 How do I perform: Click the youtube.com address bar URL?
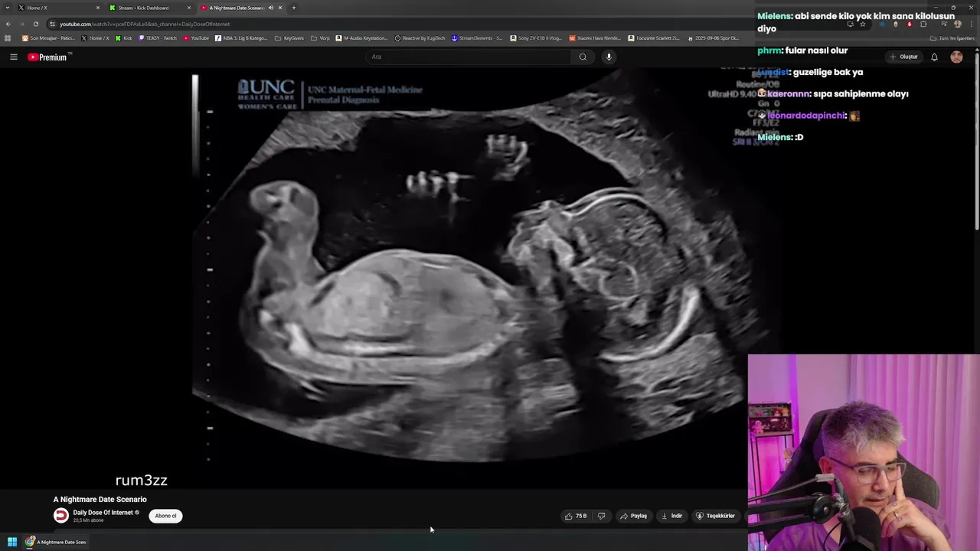pos(145,24)
